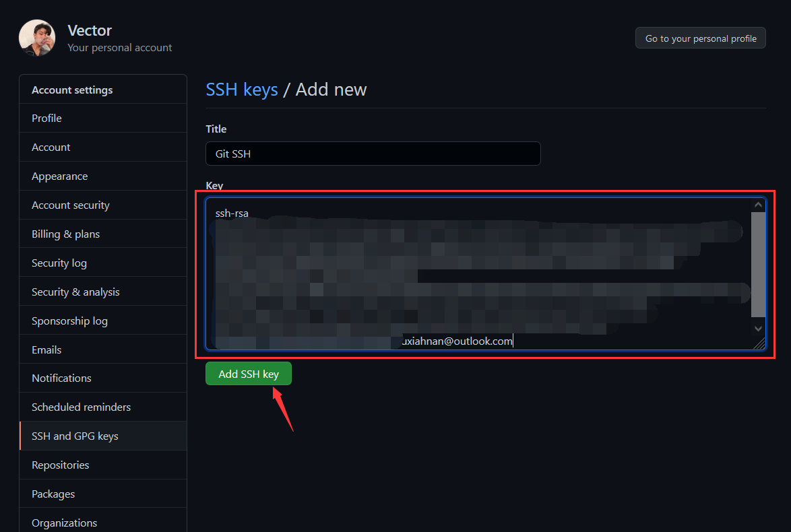
Task: Click the Title field containing Git SSH
Action: (x=373, y=154)
